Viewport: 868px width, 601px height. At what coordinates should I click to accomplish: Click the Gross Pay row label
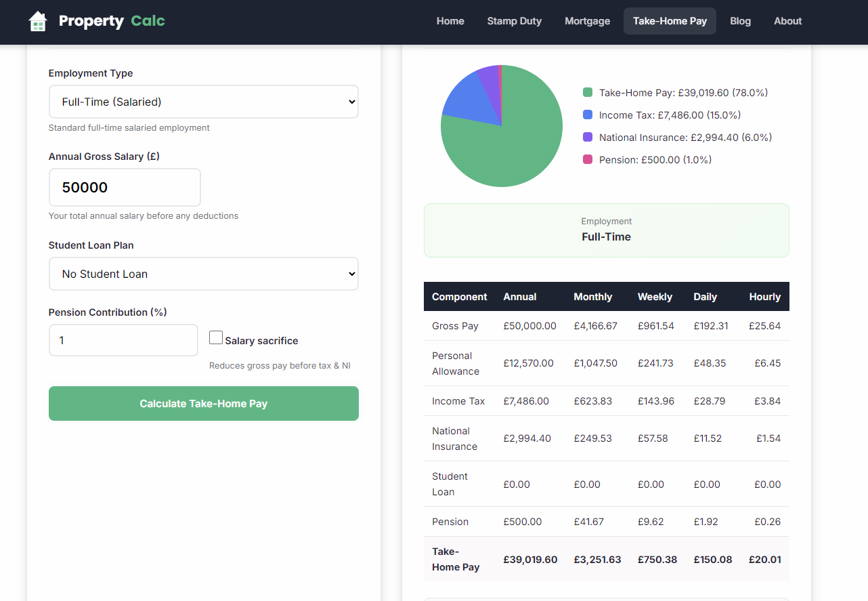pyautogui.click(x=455, y=326)
